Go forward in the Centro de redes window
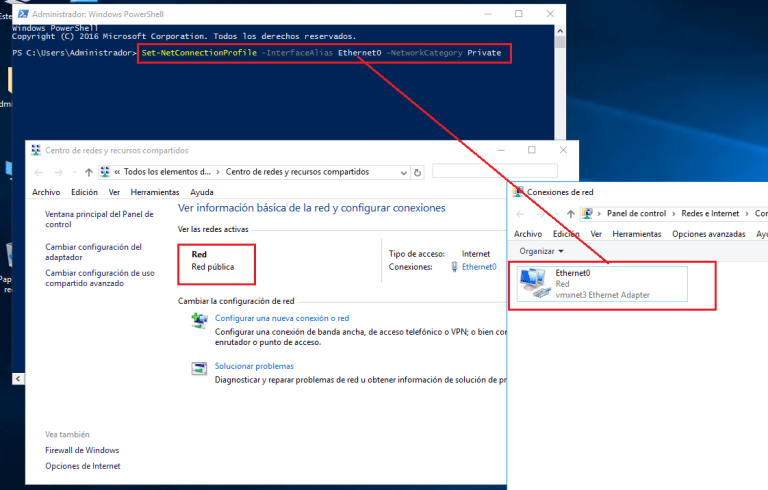Viewport: 768px width, 490px height. pyautogui.click(x=58, y=172)
